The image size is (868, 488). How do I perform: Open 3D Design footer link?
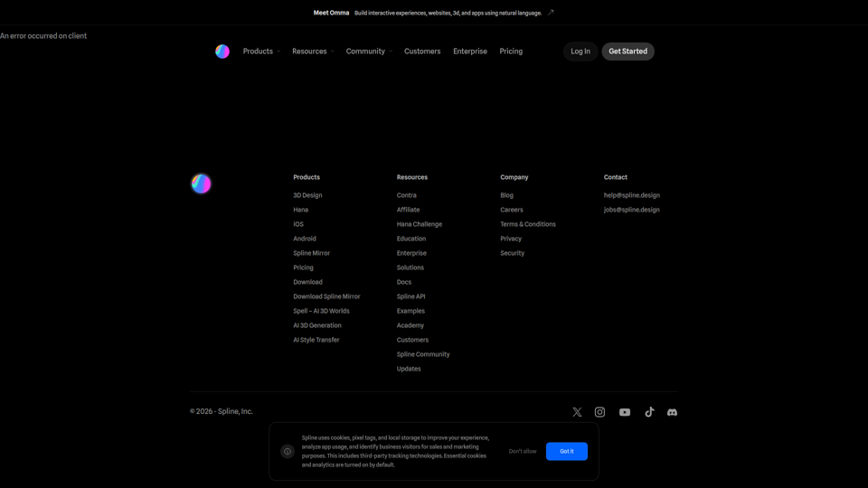point(307,195)
